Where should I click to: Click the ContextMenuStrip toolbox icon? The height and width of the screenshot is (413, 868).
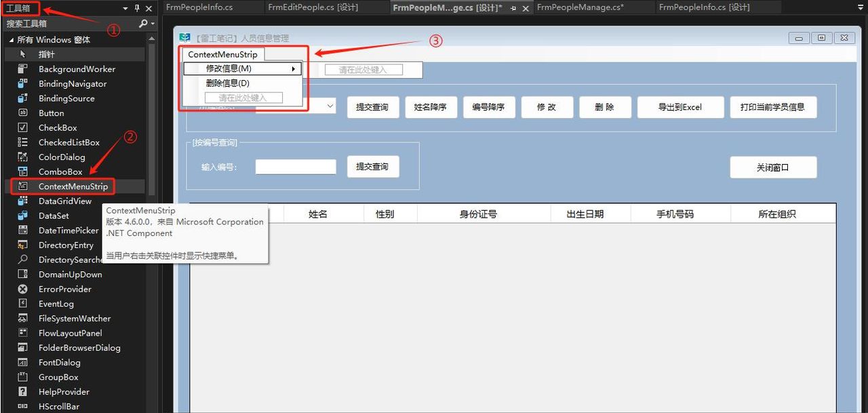click(23, 186)
